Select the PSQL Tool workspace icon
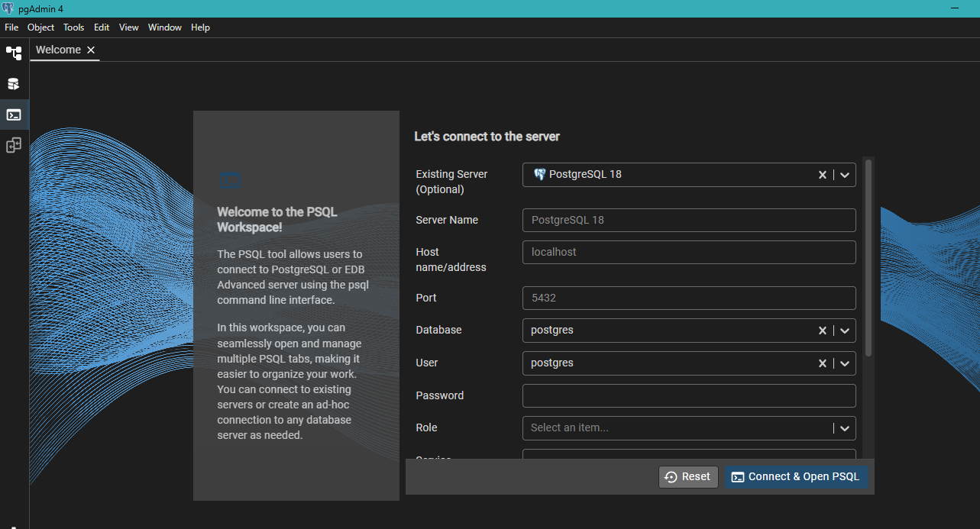 pyautogui.click(x=14, y=115)
